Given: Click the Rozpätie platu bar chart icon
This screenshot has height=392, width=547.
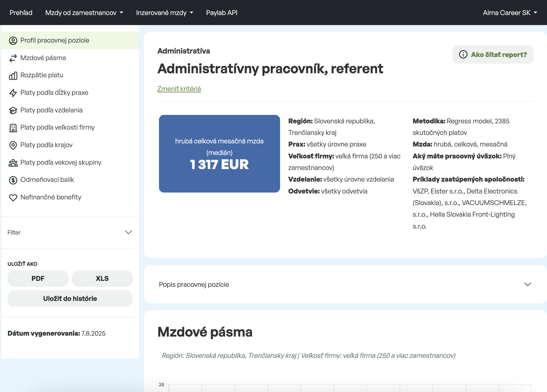Looking at the screenshot, I should coord(13,75).
